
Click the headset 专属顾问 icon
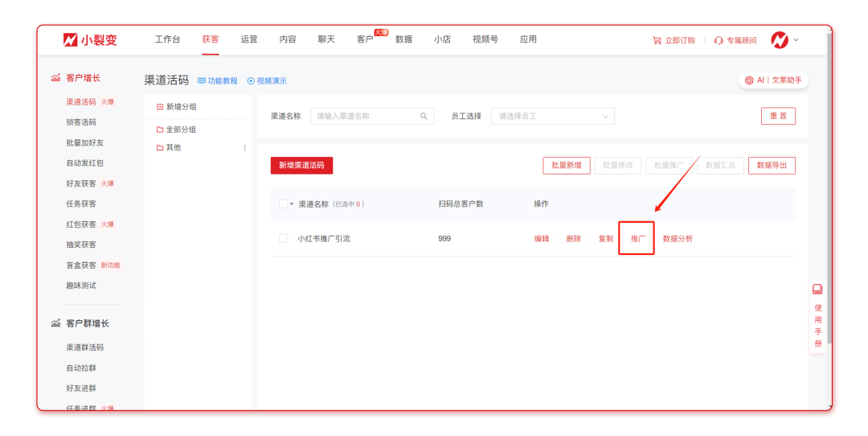pos(719,40)
